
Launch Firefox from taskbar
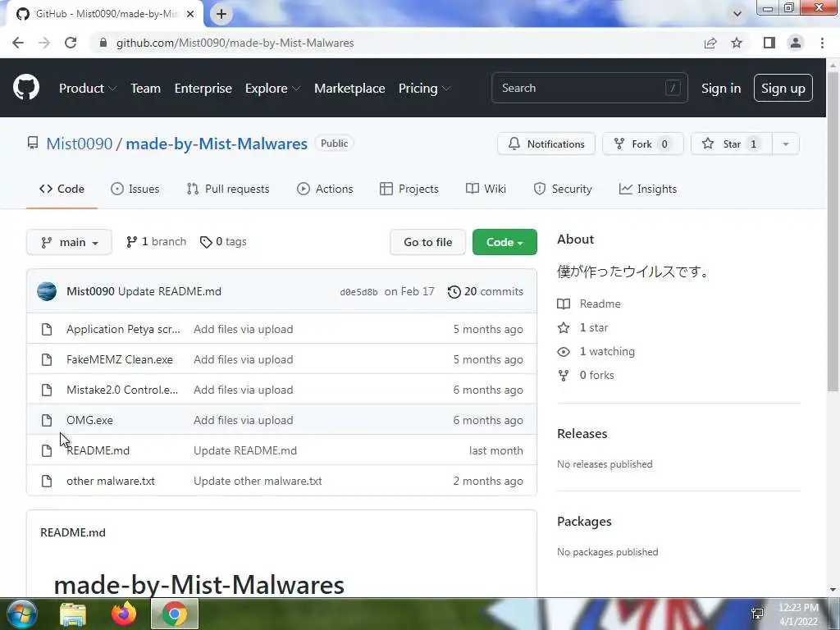[124, 614]
